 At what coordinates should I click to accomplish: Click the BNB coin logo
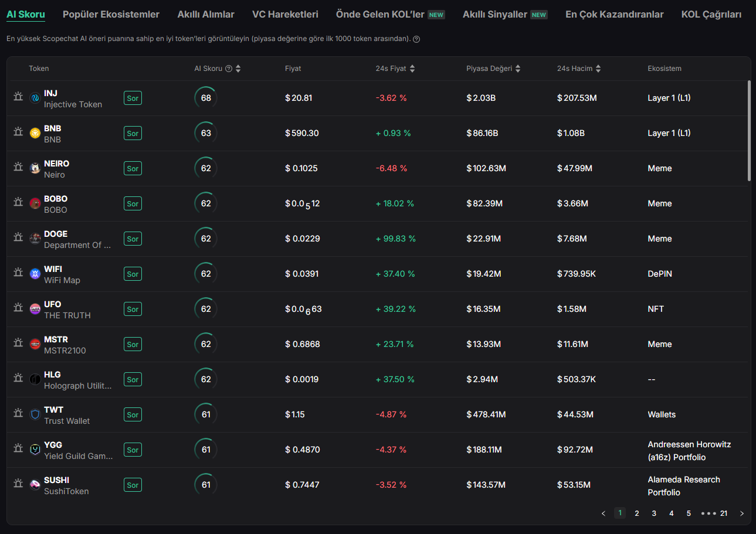(35, 133)
